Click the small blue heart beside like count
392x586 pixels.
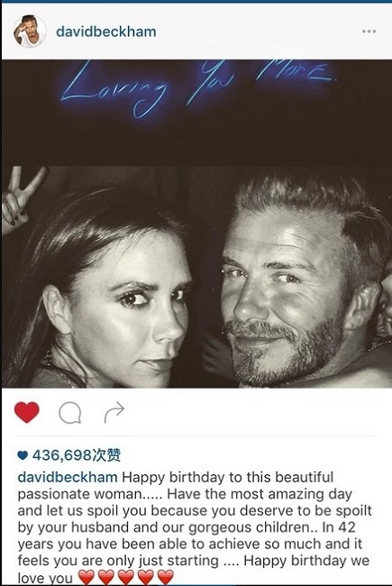tap(23, 454)
